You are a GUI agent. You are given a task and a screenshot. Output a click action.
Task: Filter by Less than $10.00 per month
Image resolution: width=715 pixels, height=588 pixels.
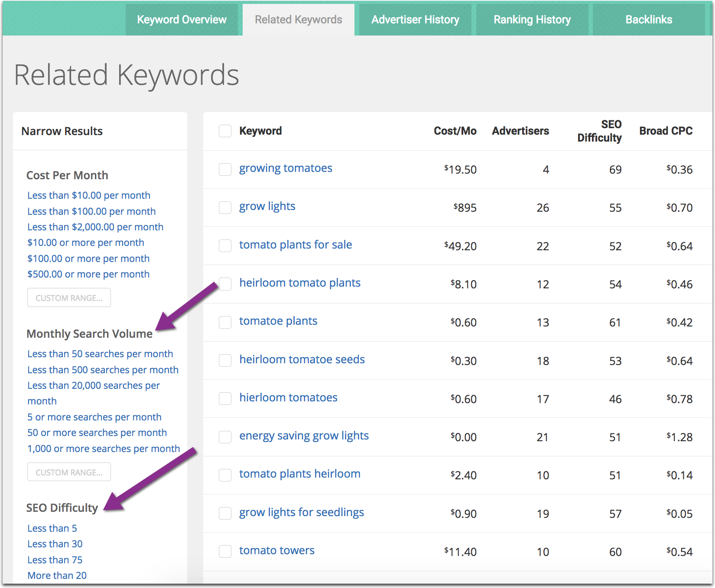click(88, 195)
